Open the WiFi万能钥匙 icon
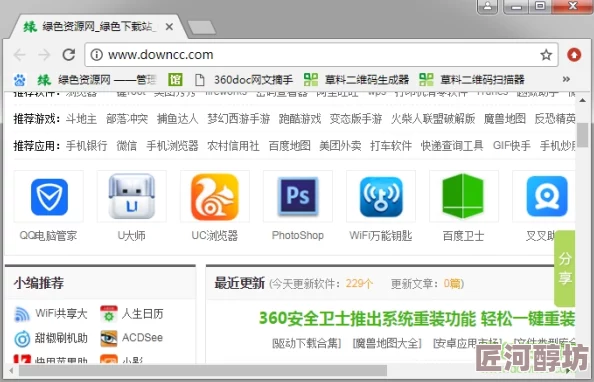594x382 pixels. pos(381,196)
